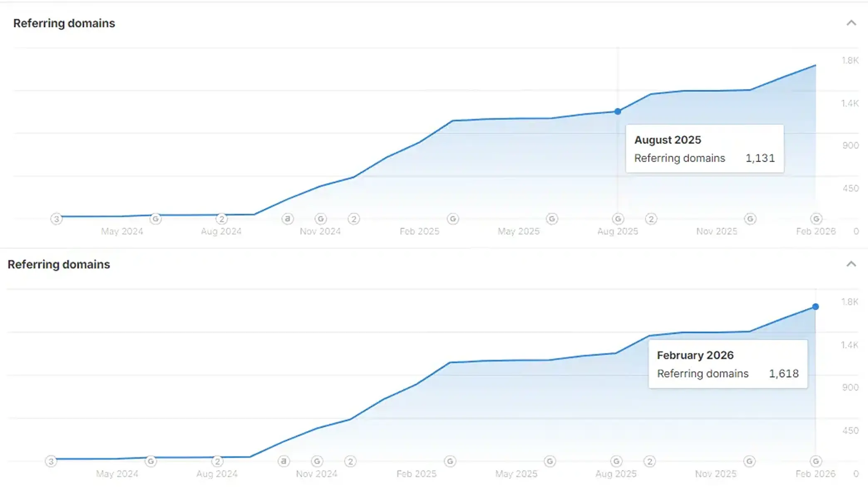Click the G marker above May 2025, lower chart

coord(550,461)
